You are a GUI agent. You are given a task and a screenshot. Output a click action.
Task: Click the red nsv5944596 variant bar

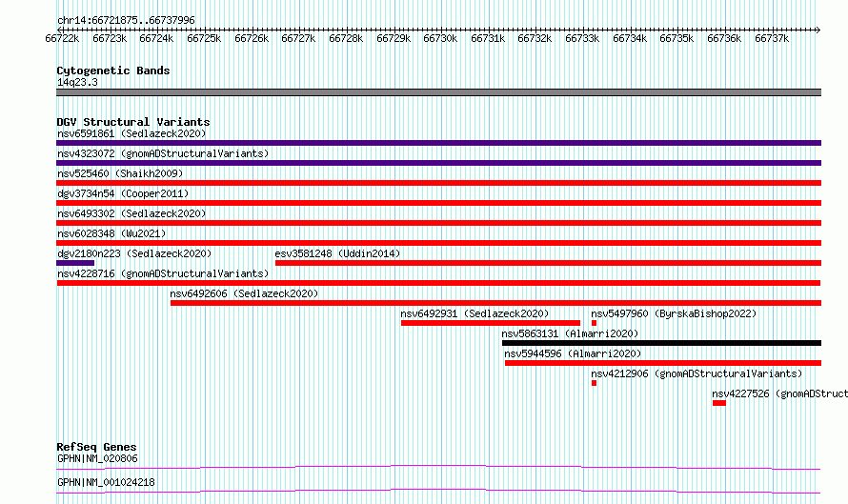pyautogui.click(x=663, y=363)
